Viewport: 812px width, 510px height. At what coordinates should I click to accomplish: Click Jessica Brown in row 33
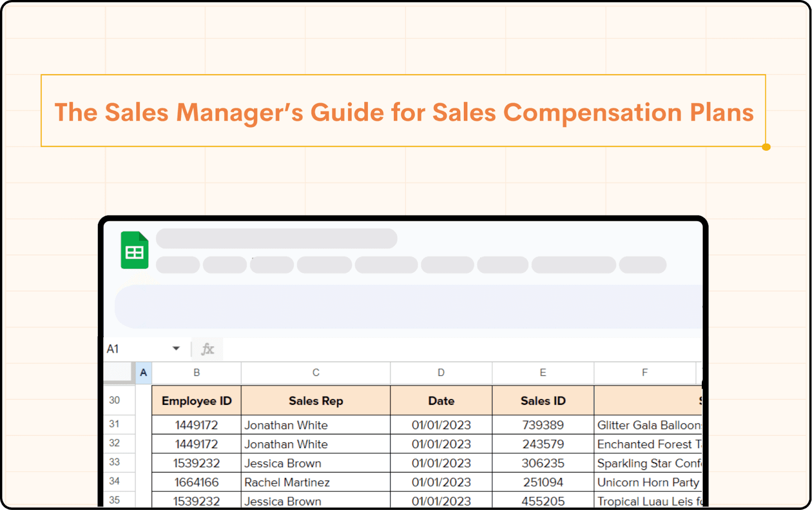[x=316, y=463]
